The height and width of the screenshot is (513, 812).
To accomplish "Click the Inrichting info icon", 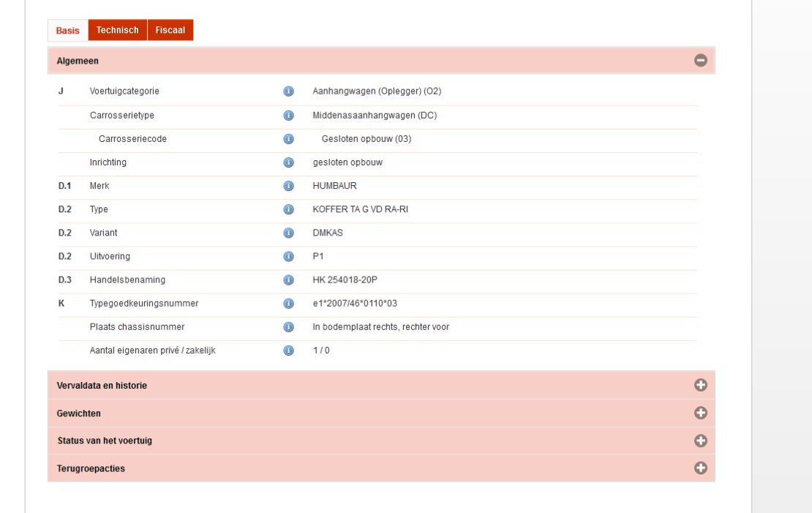I will coord(288,162).
